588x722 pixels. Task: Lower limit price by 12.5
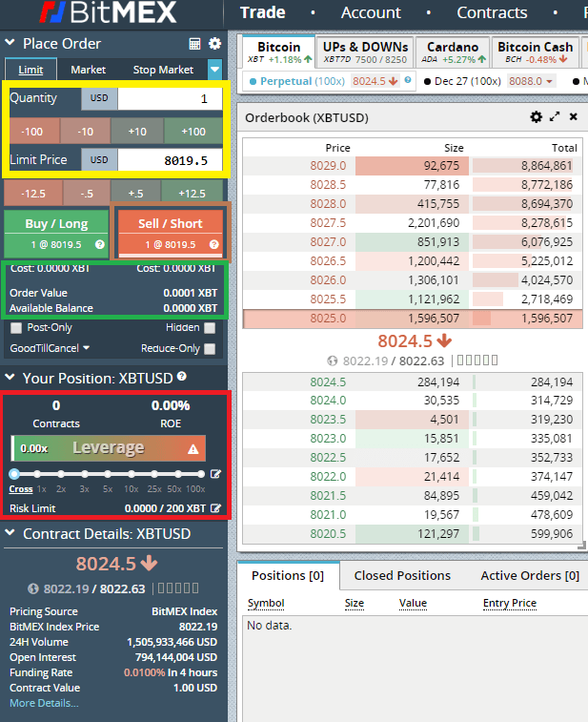point(33,194)
